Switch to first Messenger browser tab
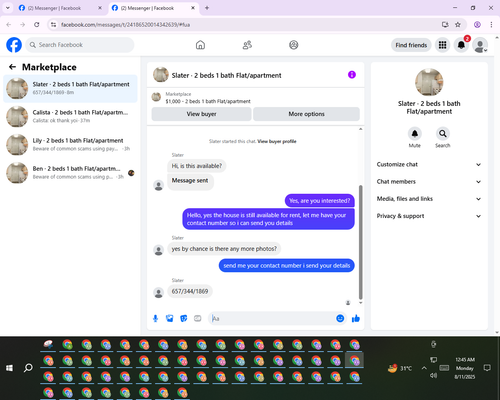500x400 pixels. (x=60, y=8)
